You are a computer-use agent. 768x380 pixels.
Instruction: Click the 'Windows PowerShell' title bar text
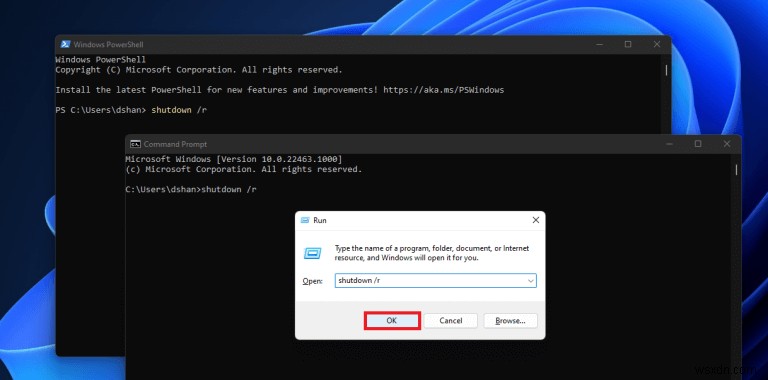(x=108, y=45)
